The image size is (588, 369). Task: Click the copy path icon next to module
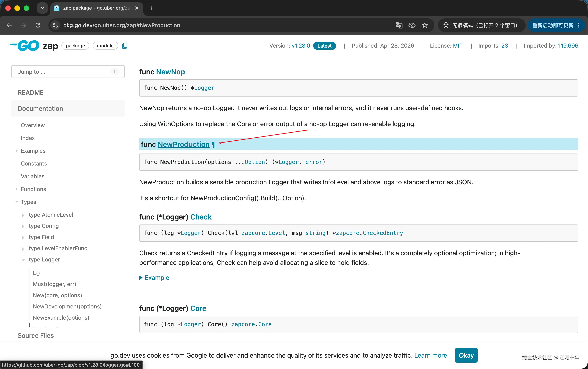coord(125,46)
